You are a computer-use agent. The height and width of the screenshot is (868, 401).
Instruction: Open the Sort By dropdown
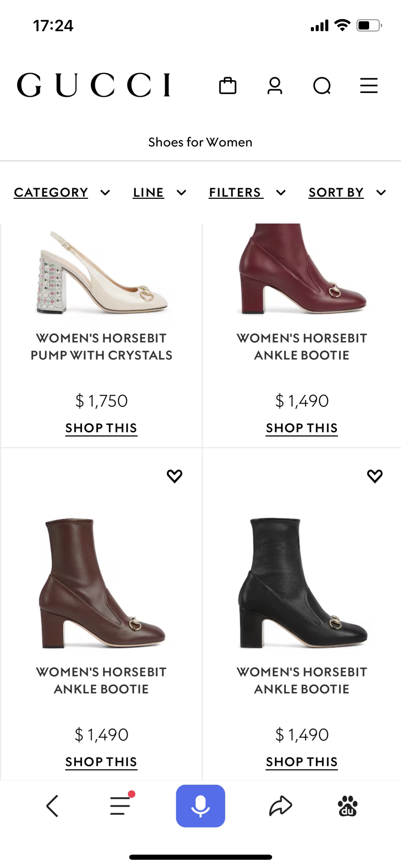(347, 193)
